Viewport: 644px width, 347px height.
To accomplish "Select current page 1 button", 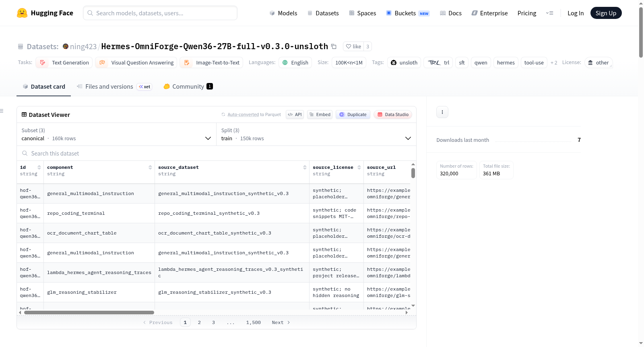I will [185, 322].
